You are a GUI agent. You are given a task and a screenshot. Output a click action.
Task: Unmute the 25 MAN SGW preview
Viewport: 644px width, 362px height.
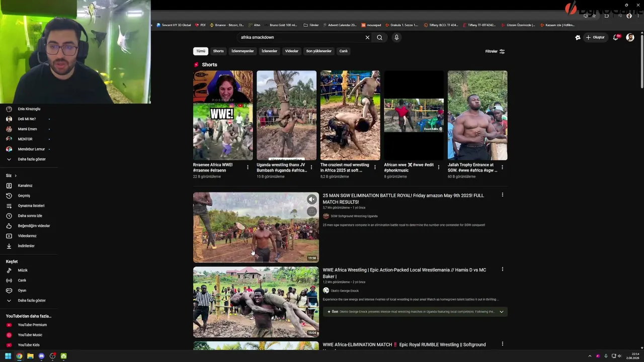tap(312, 200)
